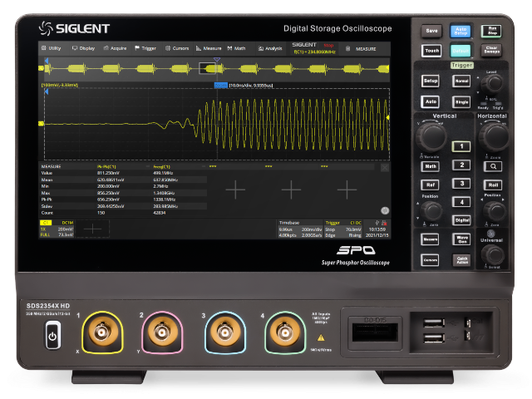Open the on-screen Trigger menu
This screenshot has height=399, width=532.
[x=145, y=48]
